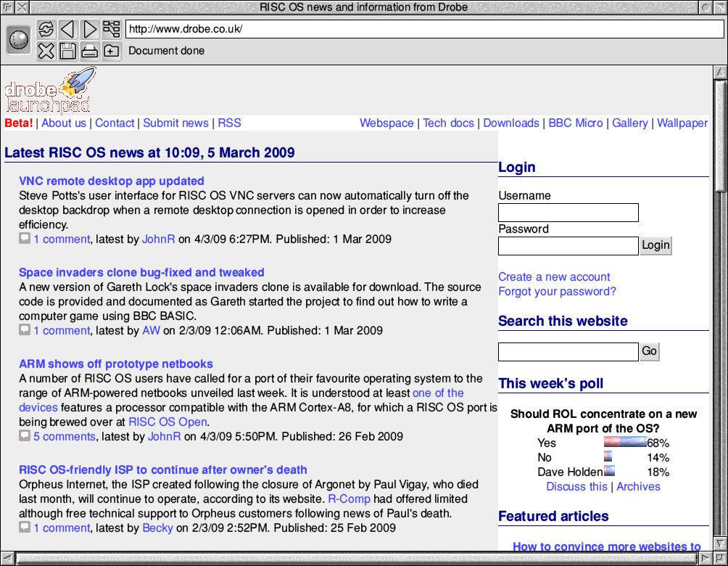Viewport: 728px width, 566px height.
Task: Add to hotlist with the plus icon
Action: pyautogui.click(x=112, y=51)
